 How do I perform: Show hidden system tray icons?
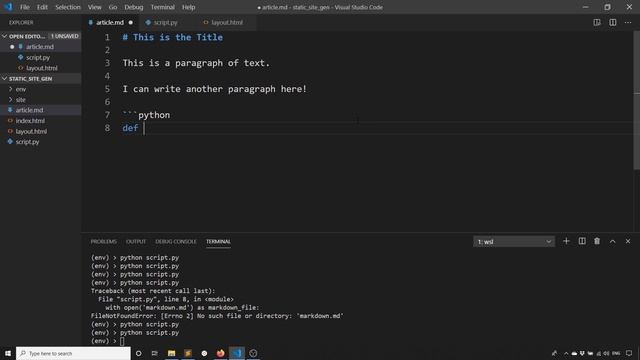pyautogui.click(x=566, y=353)
